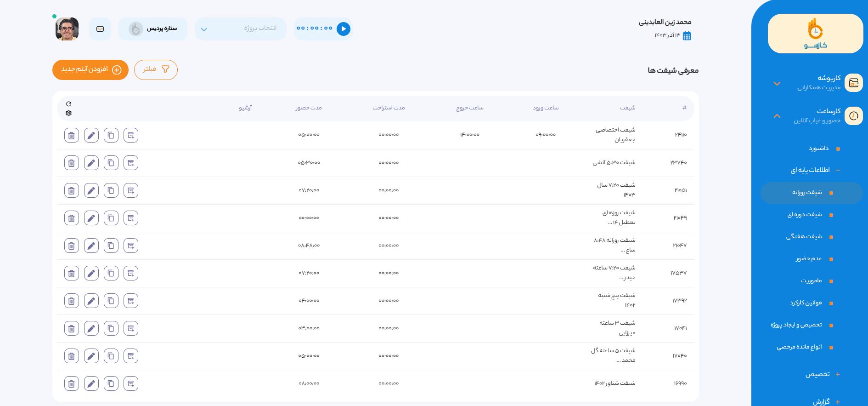The width and height of the screenshot is (868, 406).
Task: Click the calendar icon beside the date
Action: [687, 36]
